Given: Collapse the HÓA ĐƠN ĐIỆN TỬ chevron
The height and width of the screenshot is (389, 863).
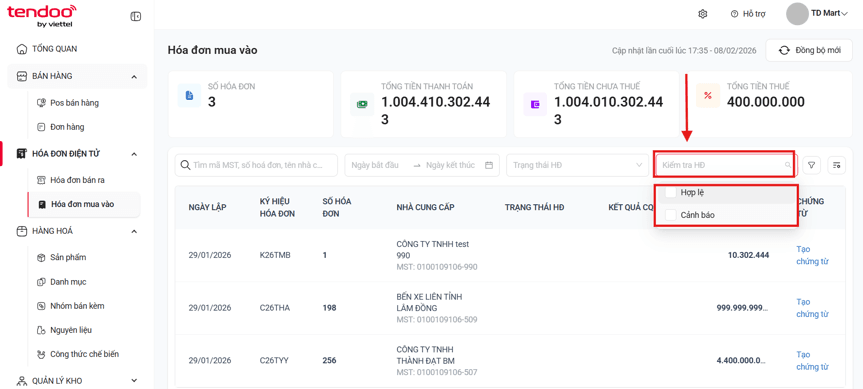Looking at the screenshot, I should [x=134, y=154].
